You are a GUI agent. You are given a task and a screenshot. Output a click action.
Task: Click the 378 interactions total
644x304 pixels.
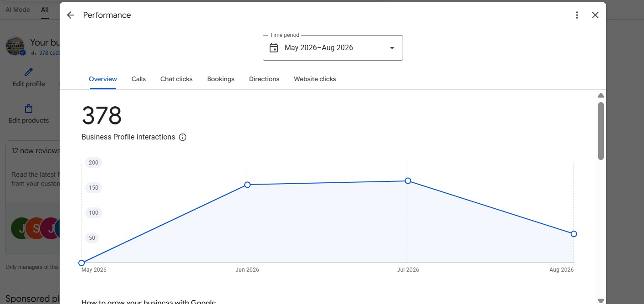click(102, 116)
